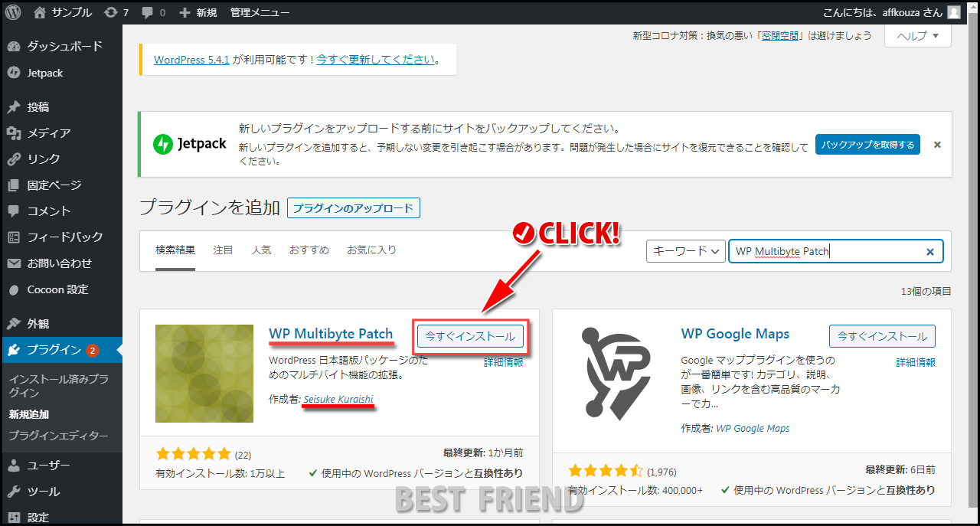Image resolution: width=980 pixels, height=526 pixels.
Task: Dismiss the Jetpack backup notice
Action: click(937, 144)
